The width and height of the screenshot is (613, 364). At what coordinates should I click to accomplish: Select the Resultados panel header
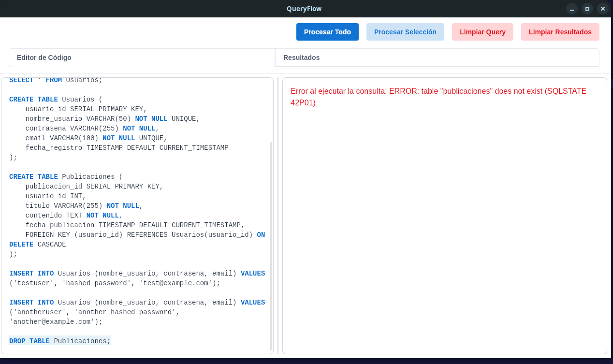click(437, 58)
